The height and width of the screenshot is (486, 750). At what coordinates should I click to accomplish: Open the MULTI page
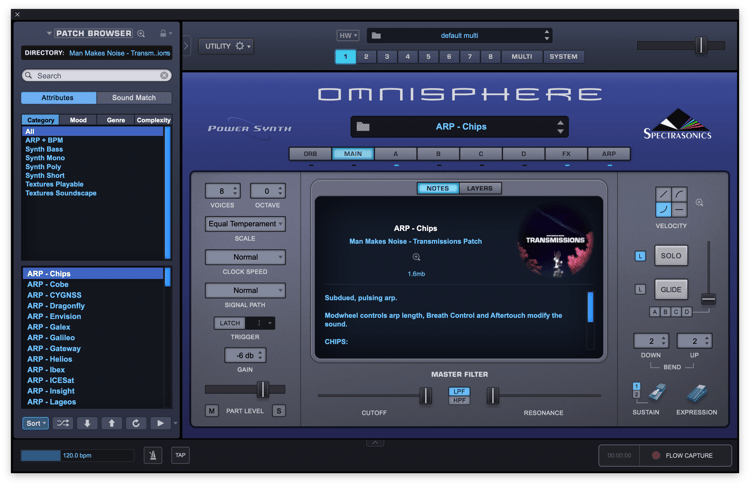(522, 56)
